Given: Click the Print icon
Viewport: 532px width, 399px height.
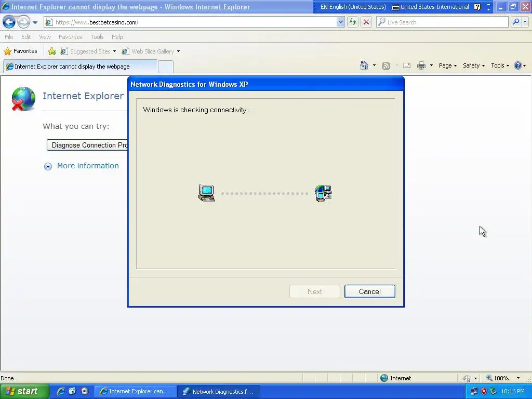Looking at the screenshot, I should (x=421, y=66).
